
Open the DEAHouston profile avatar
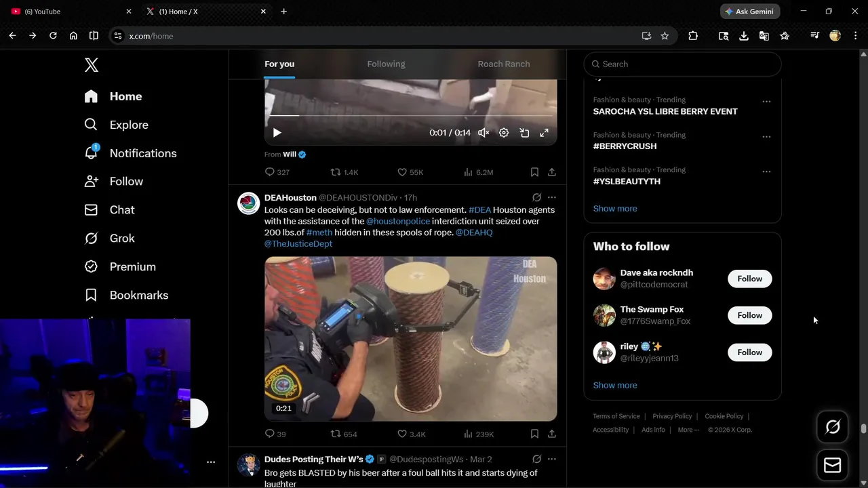pos(249,203)
